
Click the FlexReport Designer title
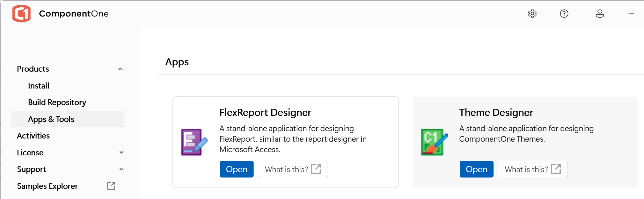tap(265, 113)
